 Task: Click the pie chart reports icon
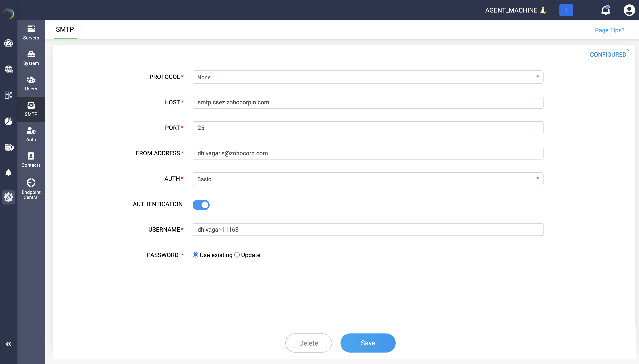click(8, 121)
